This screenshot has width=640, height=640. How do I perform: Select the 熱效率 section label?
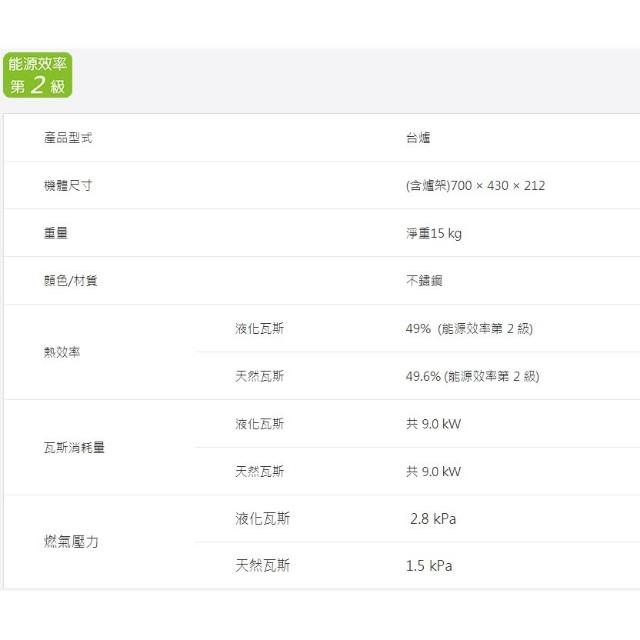pyautogui.click(x=62, y=352)
